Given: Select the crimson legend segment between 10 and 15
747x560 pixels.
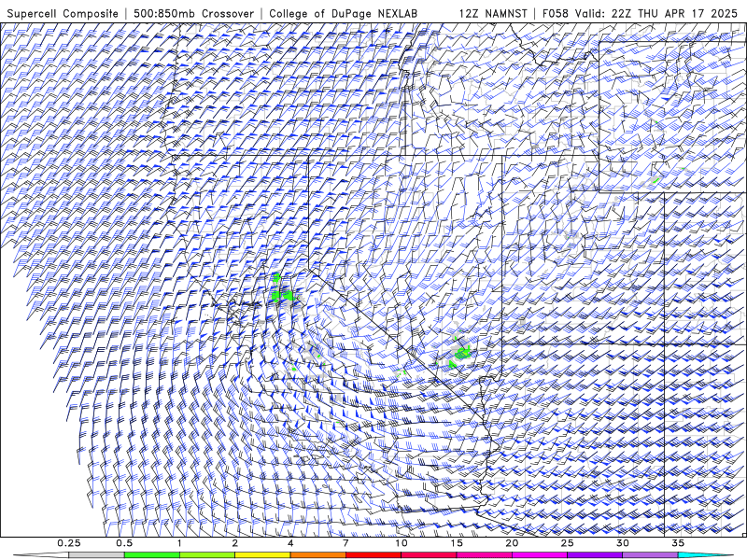Looking at the screenshot, I should (x=429, y=555).
